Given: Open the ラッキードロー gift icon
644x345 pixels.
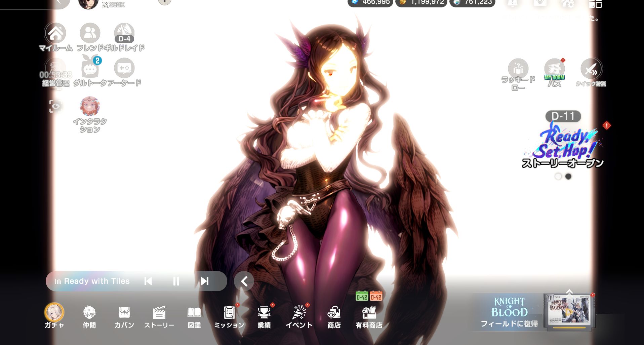Looking at the screenshot, I should pyautogui.click(x=518, y=69).
